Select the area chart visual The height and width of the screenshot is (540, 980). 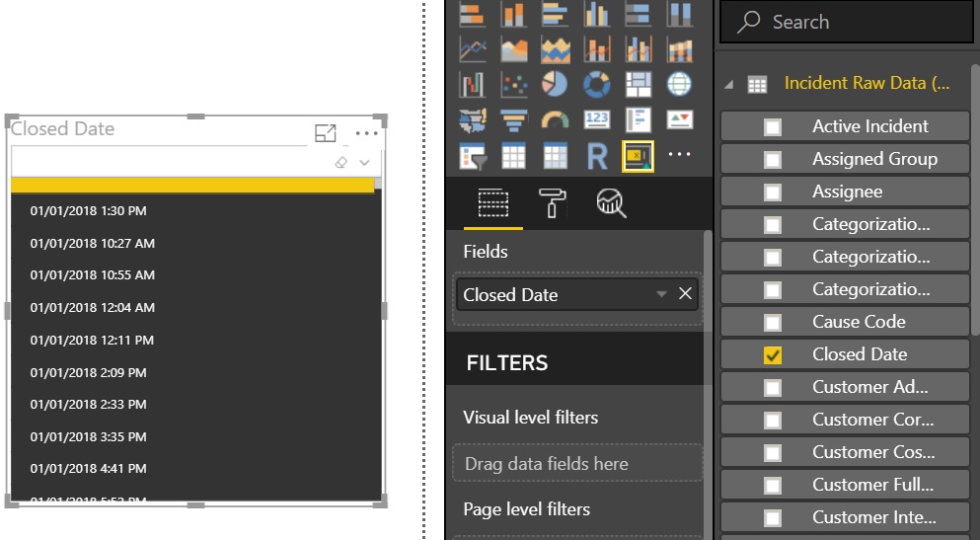pos(513,49)
